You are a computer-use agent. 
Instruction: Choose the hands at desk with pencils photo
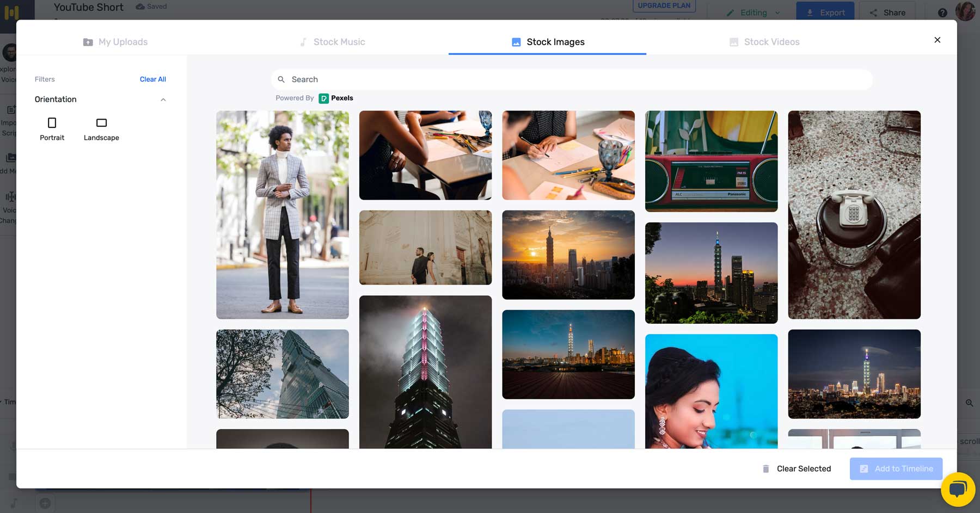tap(425, 155)
